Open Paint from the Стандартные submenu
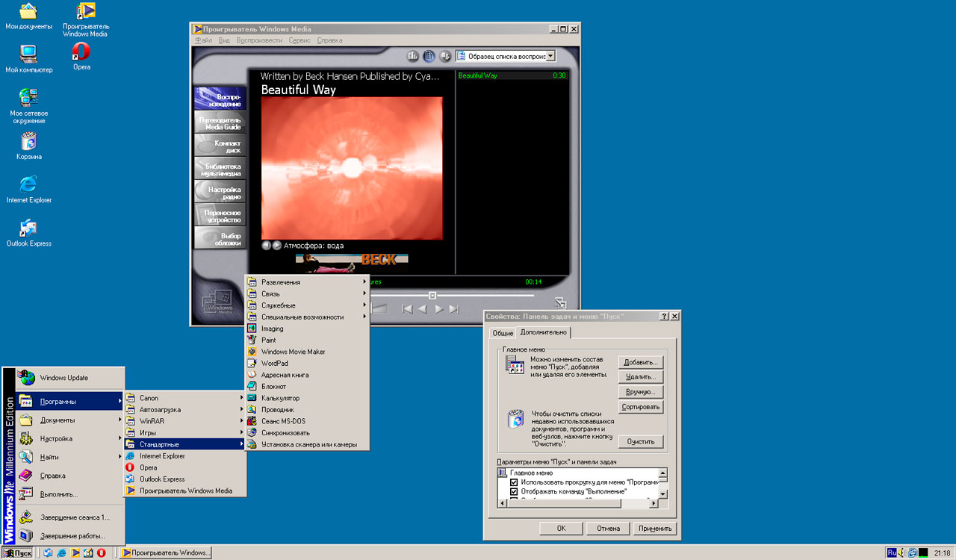Image resolution: width=956 pixels, height=560 pixels. [268, 340]
